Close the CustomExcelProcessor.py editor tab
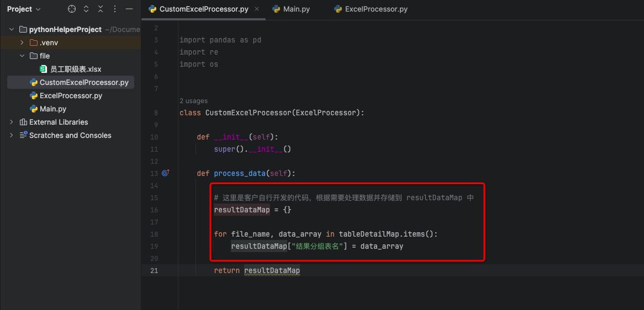644x310 pixels. coord(257,9)
